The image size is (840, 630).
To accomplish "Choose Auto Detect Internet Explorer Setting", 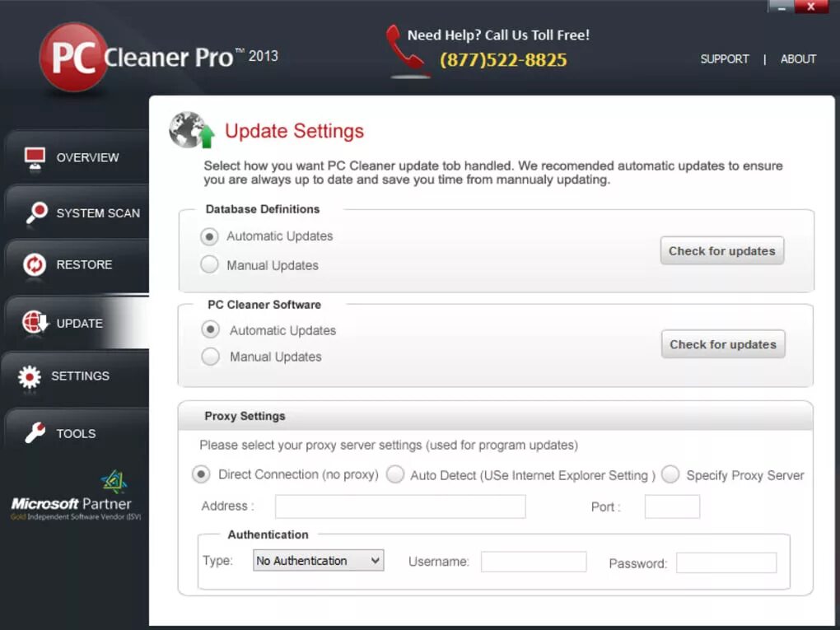I will coord(395,474).
